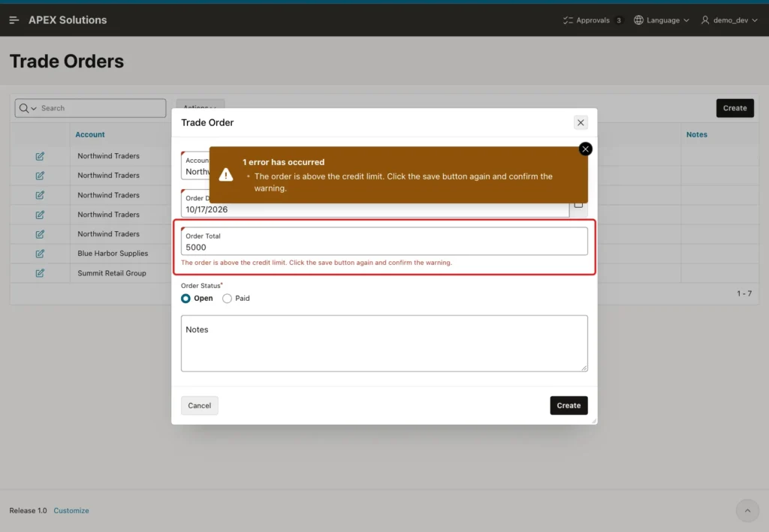Expand the Language dropdown

(x=661, y=20)
